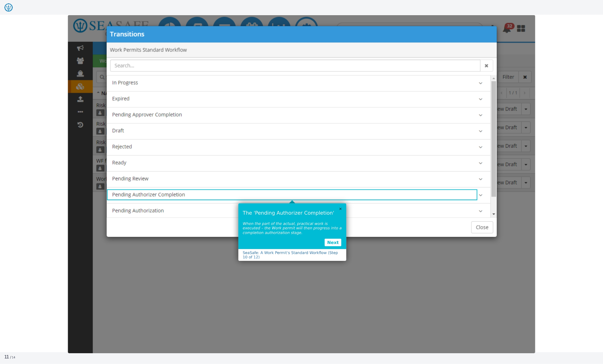The image size is (603, 364).
Task: Click the transitions list scrollbar thumb
Action: tap(493, 139)
